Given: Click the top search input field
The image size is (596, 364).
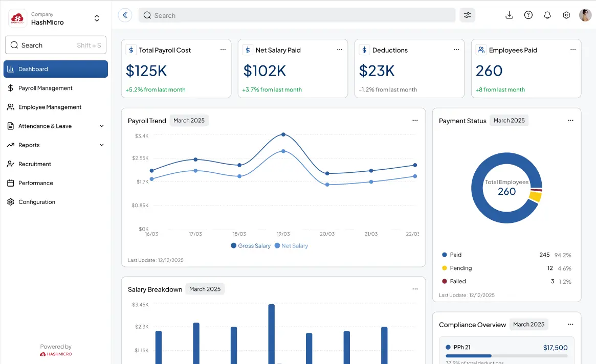Looking at the screenshot, I should (x=297, y=15).
